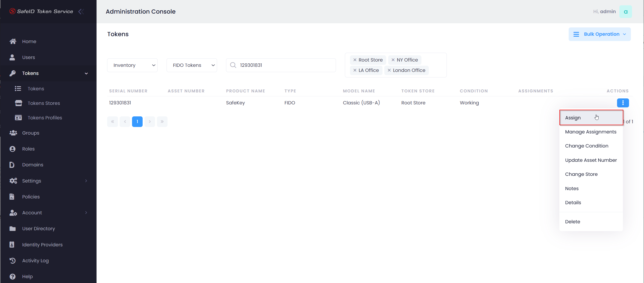Screen dimensions: 644x283
Task: Click the Home house icon
Action: click(13, 41)
